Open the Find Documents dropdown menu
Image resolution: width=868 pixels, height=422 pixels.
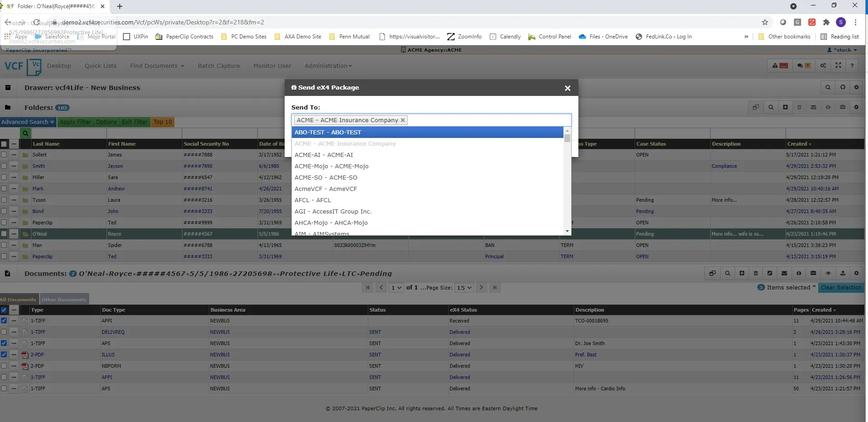pos(157,66)
